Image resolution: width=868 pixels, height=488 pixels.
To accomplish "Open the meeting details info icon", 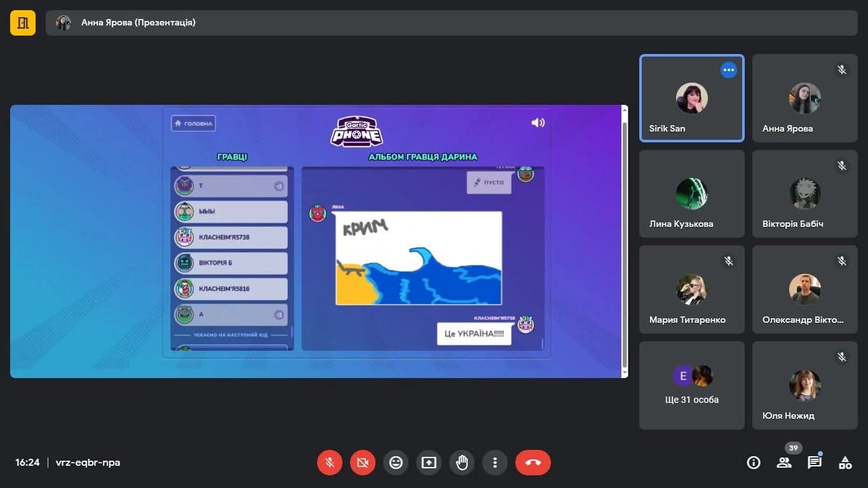I will tap(754, 463).
